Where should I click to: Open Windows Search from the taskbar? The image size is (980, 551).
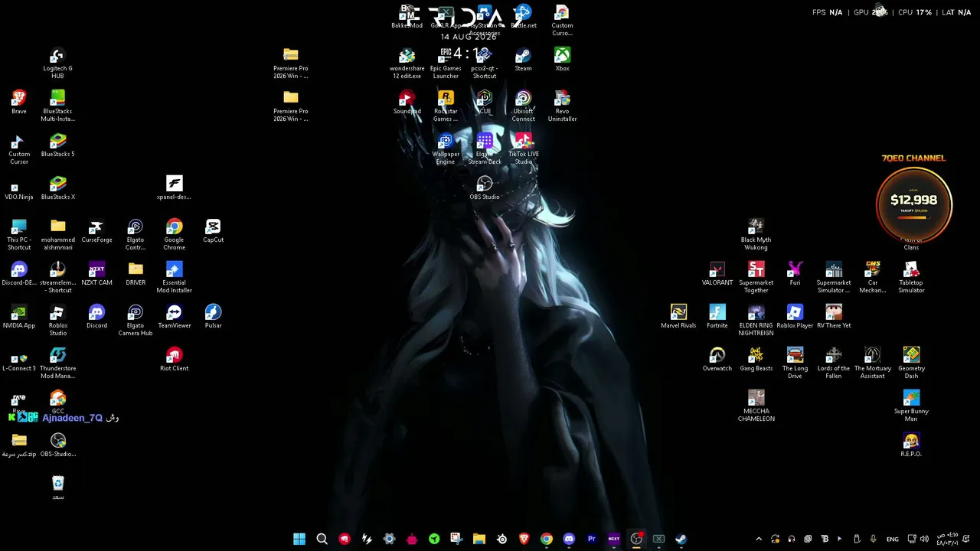tap(322, 539)
